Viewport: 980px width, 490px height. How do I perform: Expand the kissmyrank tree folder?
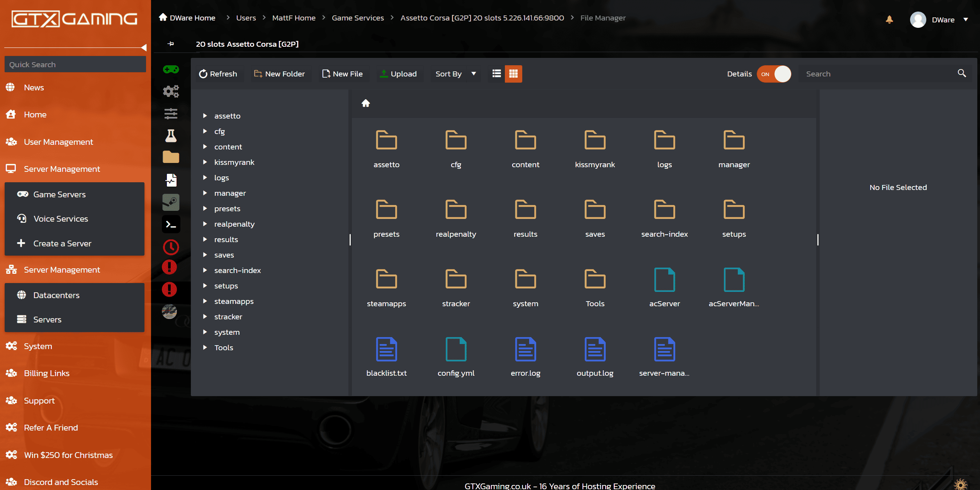(205, 162)
